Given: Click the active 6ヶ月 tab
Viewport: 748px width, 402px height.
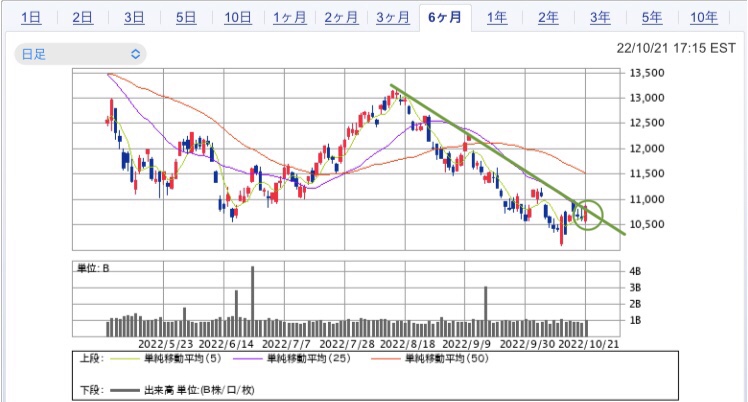Looking at the screenshot, I should [x=445, y=18].
